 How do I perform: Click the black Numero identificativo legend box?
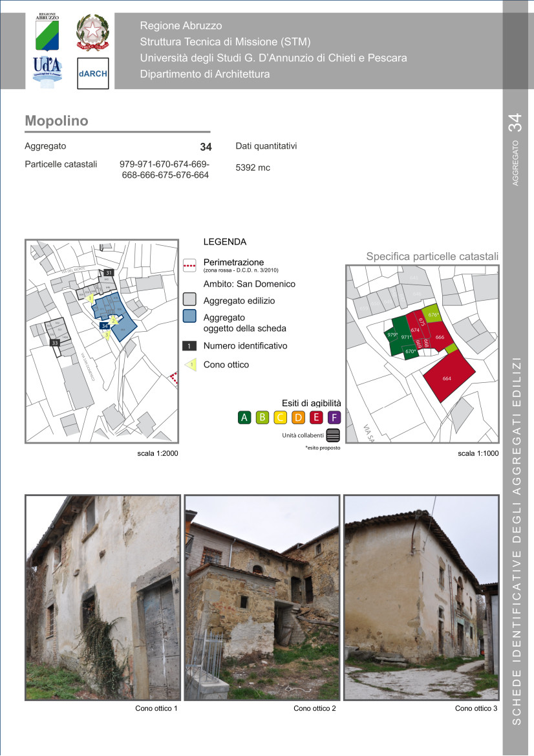[x=189, y=346]
